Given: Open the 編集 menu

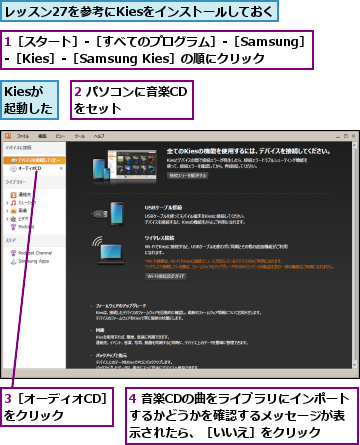Looking at the screenshot, I should (42, 136).
